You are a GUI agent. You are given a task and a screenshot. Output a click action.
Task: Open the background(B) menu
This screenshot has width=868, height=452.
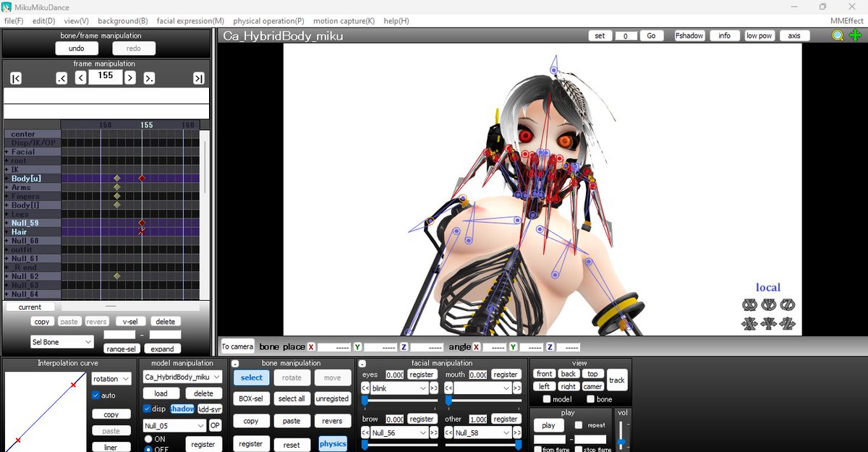coord(122,21)
